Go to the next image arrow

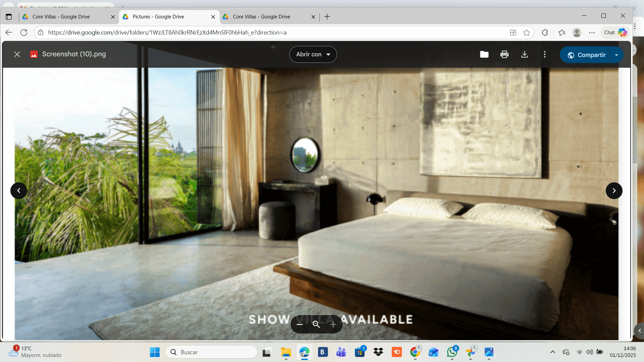click(x=614, y=191)
